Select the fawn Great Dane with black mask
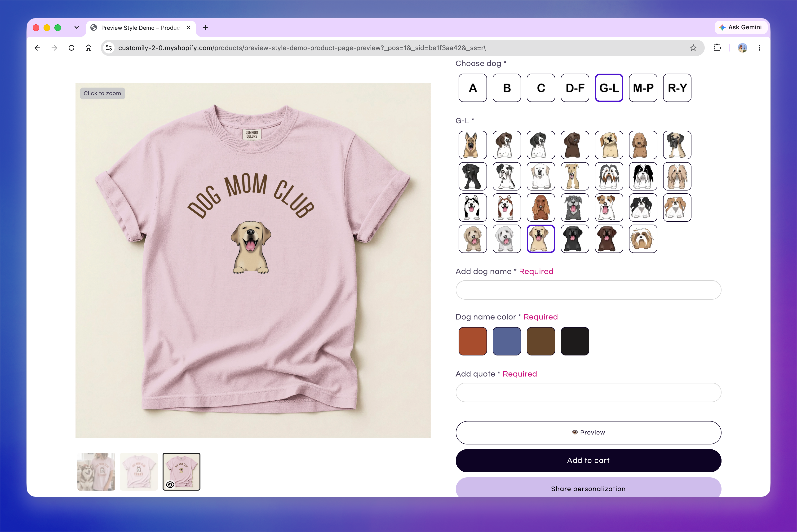The image size is (797, 532). click(x=677, y=145)
